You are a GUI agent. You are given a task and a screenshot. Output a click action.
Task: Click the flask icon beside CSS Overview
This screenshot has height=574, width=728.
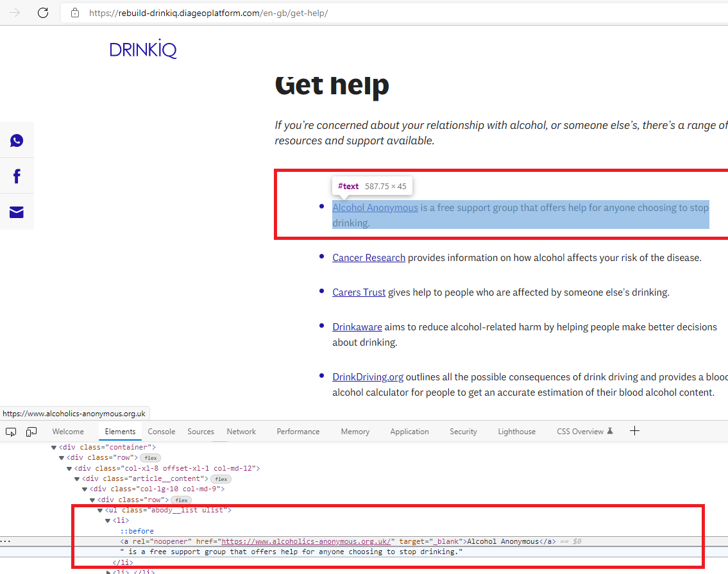(x=609, y=431)
